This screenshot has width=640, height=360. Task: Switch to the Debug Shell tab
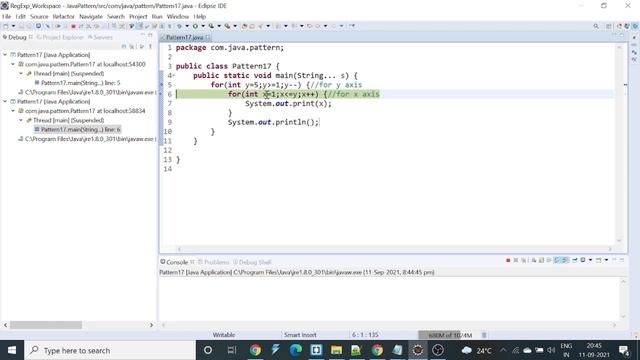point(252,262)
